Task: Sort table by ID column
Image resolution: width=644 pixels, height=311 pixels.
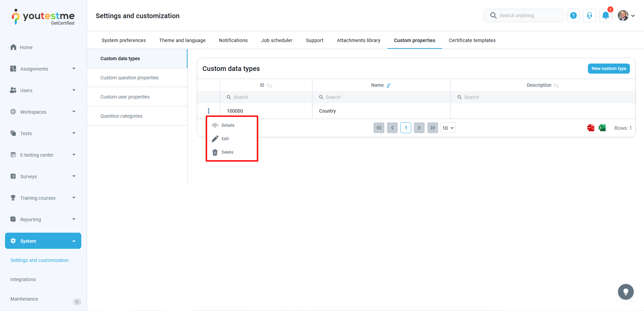Action: (x=269, y=85)
